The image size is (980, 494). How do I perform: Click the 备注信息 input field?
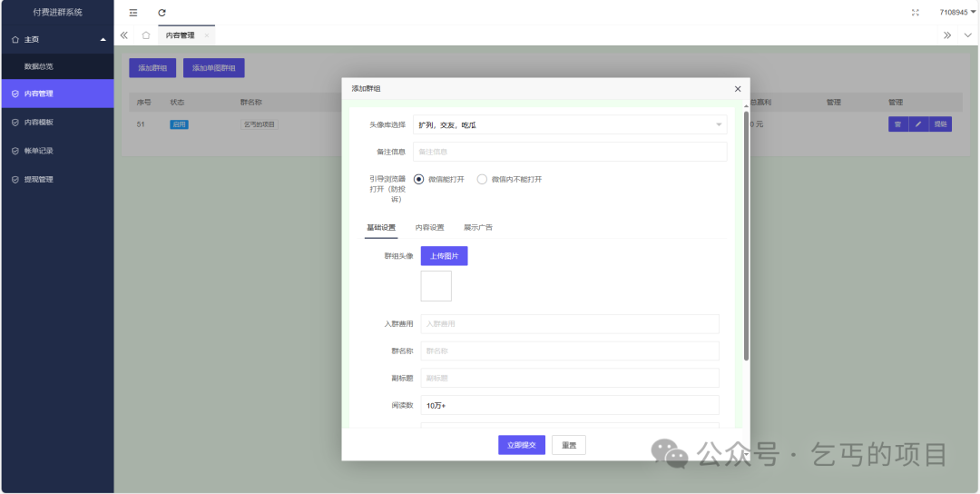pyautogui.click(x=570, y=152)
